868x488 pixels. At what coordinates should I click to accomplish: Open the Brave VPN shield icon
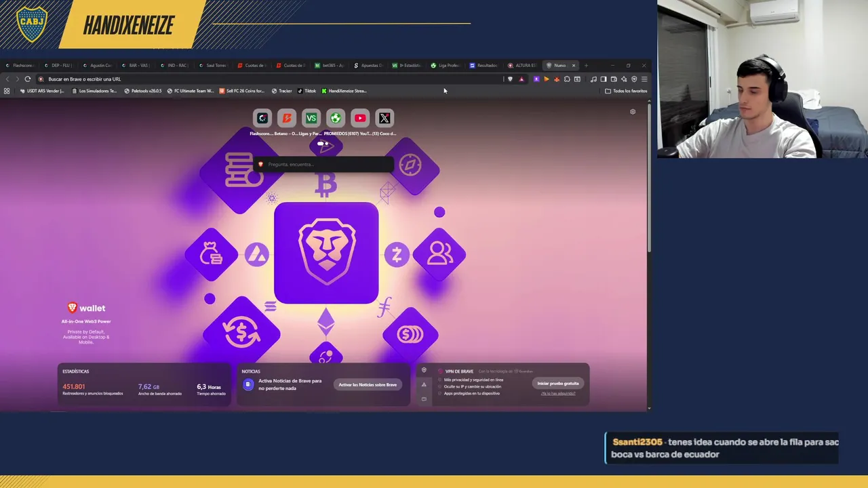[634, 79]
